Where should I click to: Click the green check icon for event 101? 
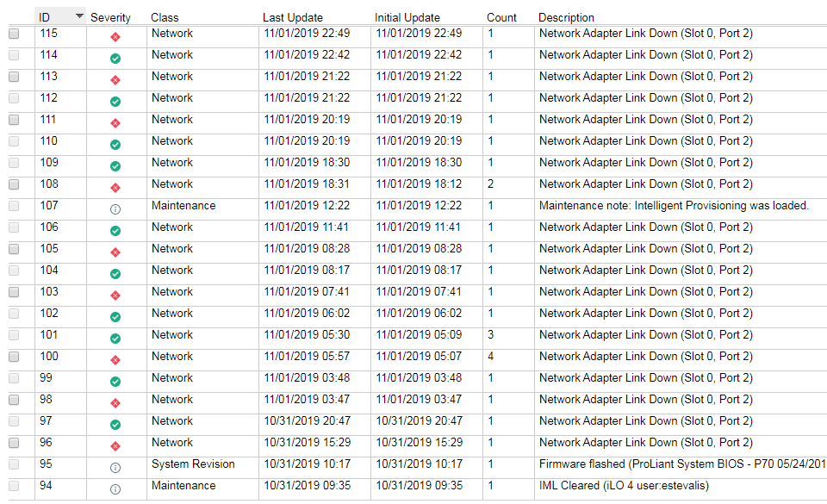click(115, 339)
